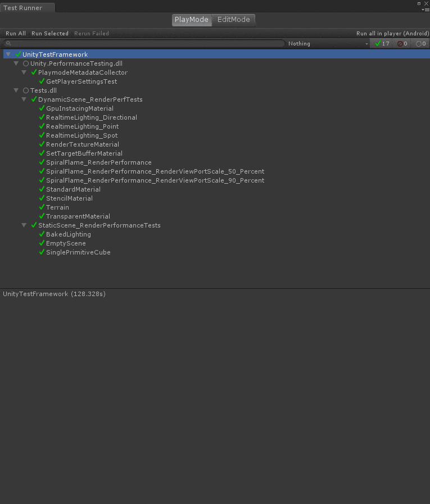Select the TransparentMaterial test
Viewport: 430px width, 504px height.
78,217
